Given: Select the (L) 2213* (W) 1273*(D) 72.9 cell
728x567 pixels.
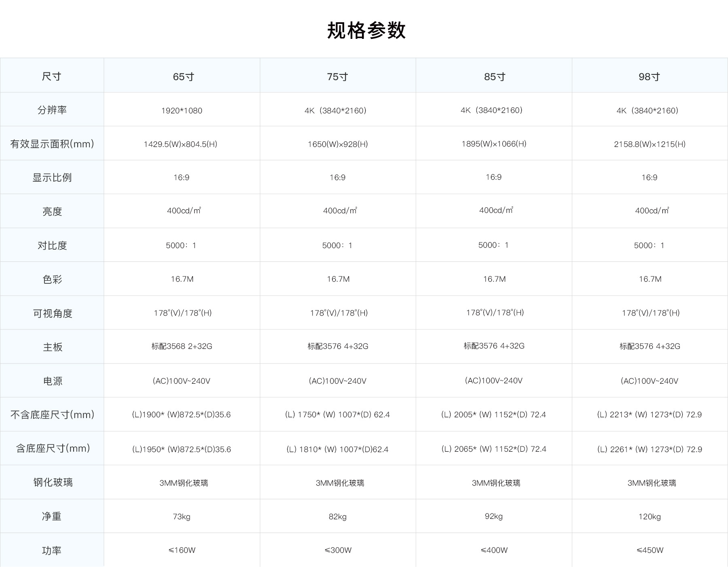Looking at the screenshot, I should pos(650,415).
